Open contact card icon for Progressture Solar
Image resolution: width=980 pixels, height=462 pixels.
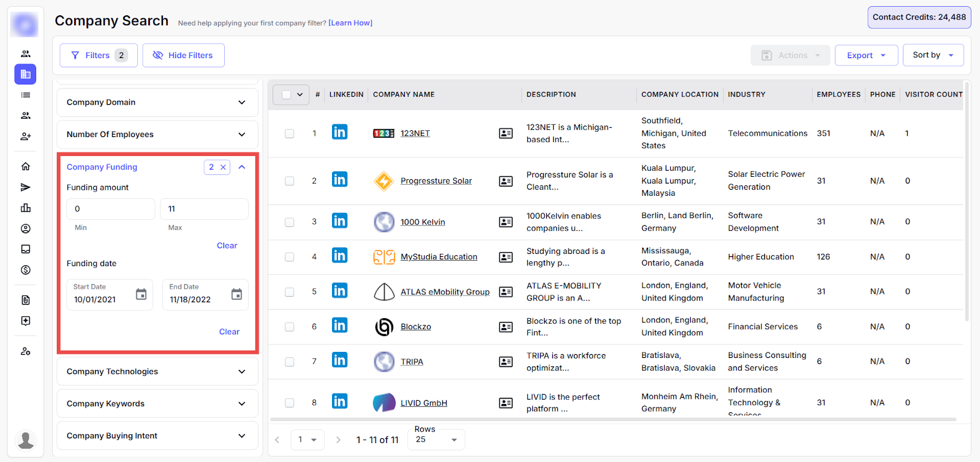coord(505,181)
